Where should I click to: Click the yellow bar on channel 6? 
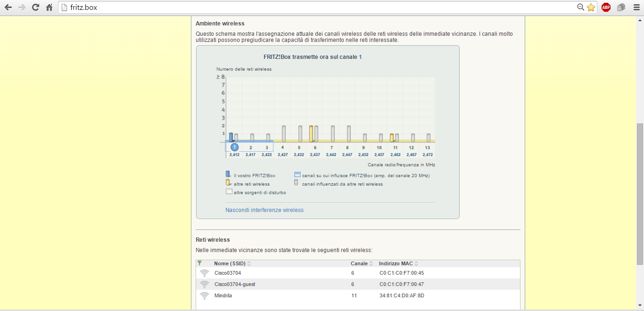point(311,134)
